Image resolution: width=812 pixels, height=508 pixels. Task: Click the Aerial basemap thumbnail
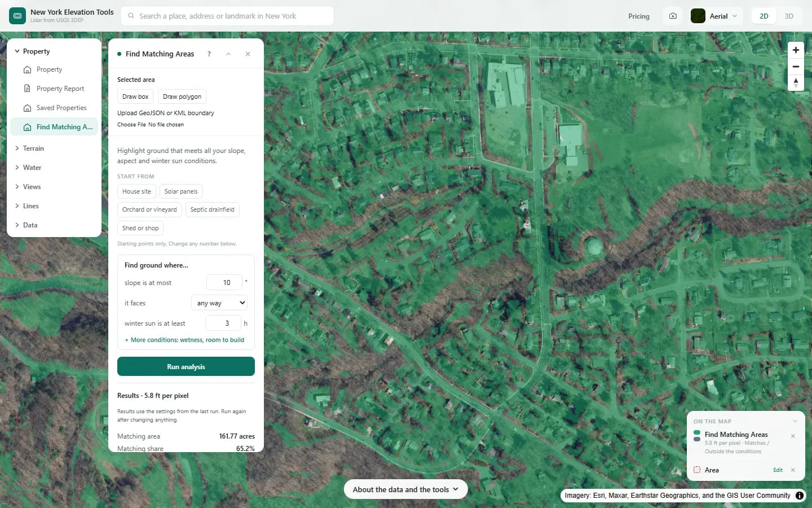coord(698,16)
